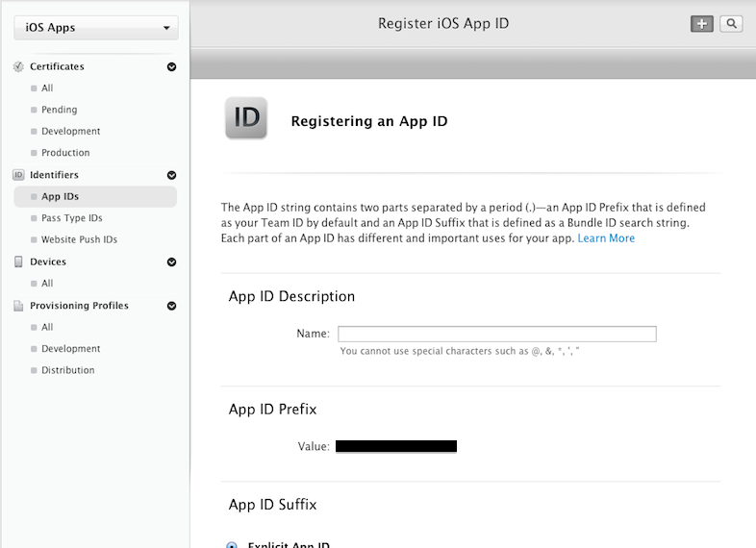Image resolution: width=756 pixels, height=548 pixels.
Task: Click the Identifiers ID icon in sidebar
Action: (x=18, y=175)
